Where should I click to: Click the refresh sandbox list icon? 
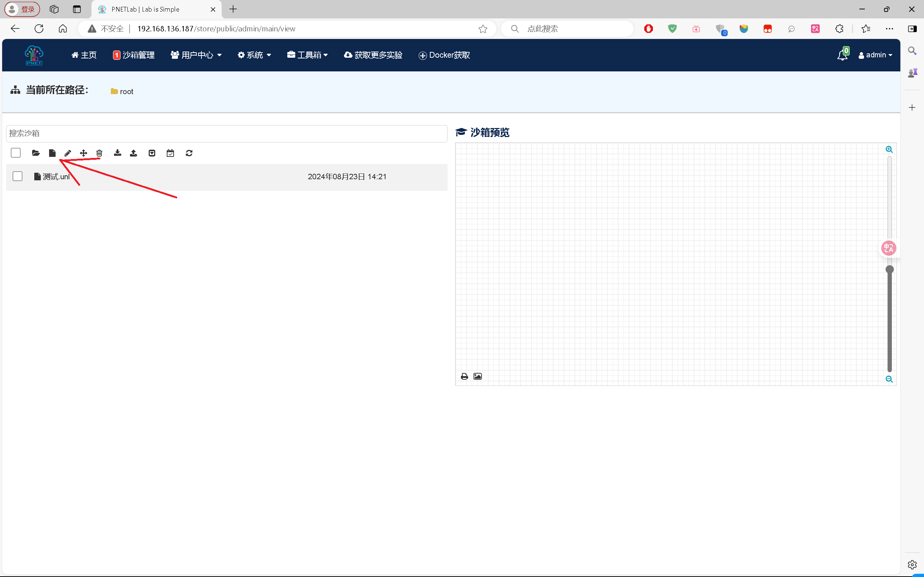pos(189,153)
